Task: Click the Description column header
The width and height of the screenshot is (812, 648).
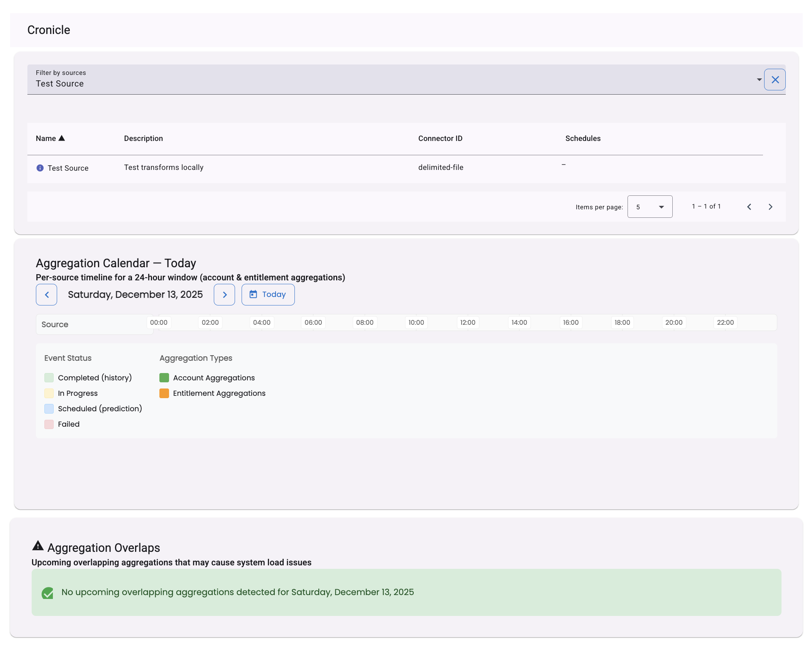Action: click(143, 138)
